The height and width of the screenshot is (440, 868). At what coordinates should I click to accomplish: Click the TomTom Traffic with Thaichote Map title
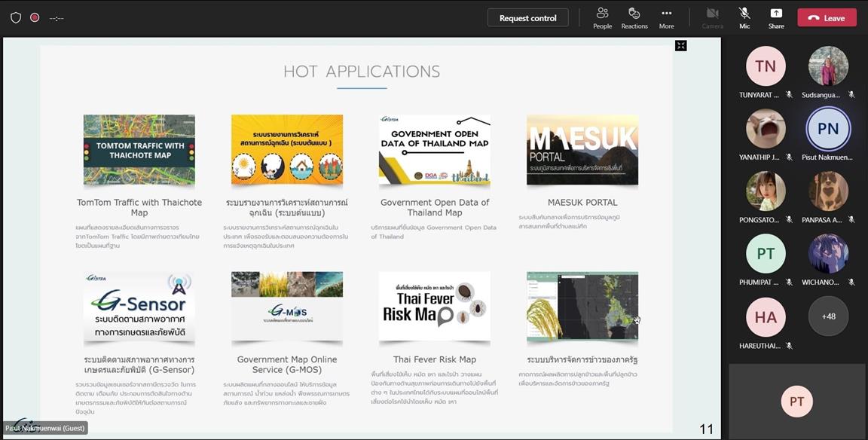(139, 207)
